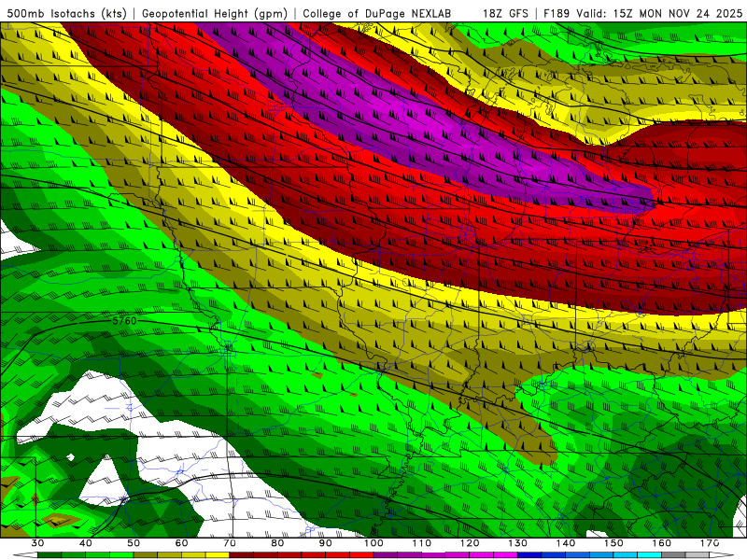The height and width of the screenshot is (560, 747).
Task: Click the legend value 170
Action: (710, 543)
